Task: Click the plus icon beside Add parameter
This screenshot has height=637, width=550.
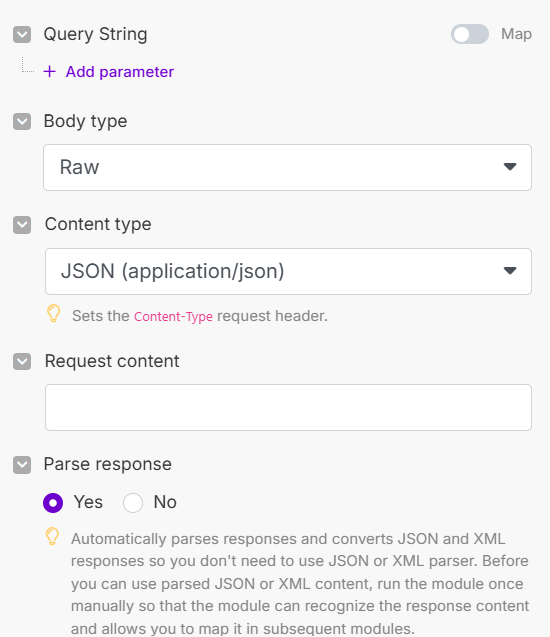Action: 50,72
